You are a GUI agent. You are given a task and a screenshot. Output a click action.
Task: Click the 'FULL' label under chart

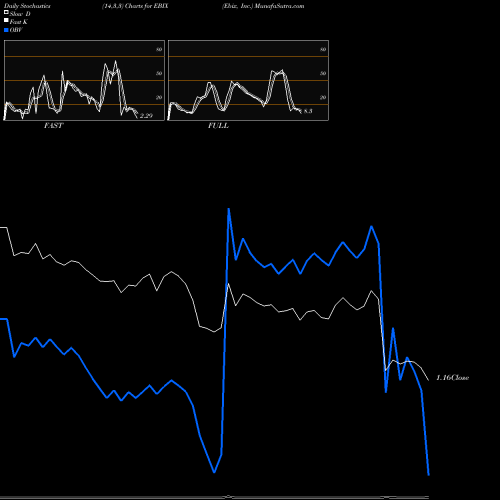click(x=218, y=126)
